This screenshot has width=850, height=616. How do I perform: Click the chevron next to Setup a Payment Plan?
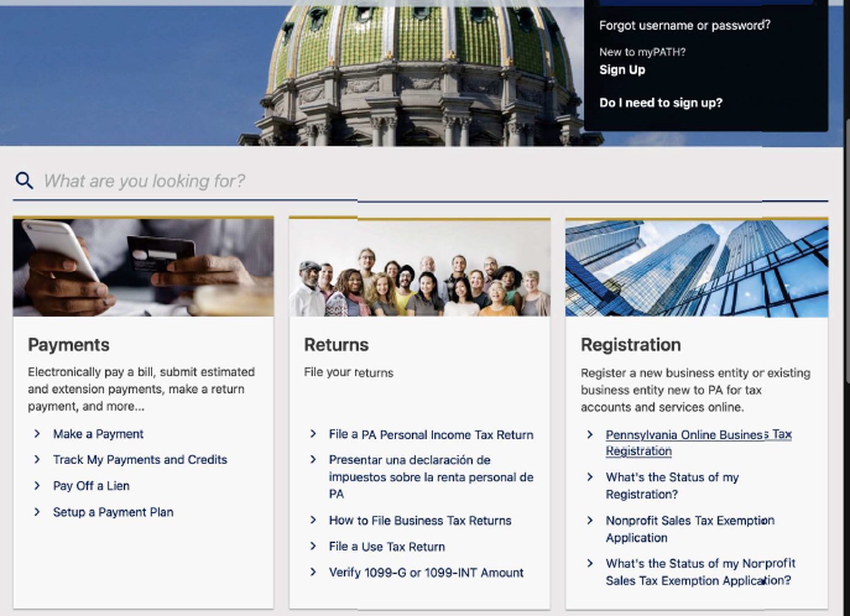coord(37,512)
